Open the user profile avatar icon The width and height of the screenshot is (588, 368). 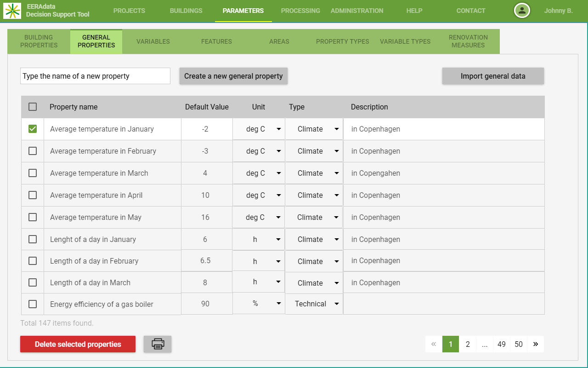pyautogui.click(x=522, y=11)
